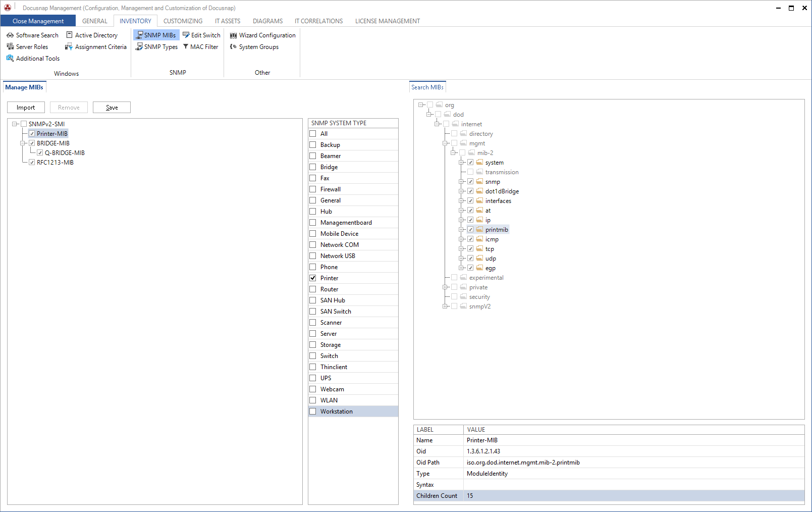The width and height of the screenshot is (812, 512).
Task: Click the Close Management button
Action: tap(38, 21)
